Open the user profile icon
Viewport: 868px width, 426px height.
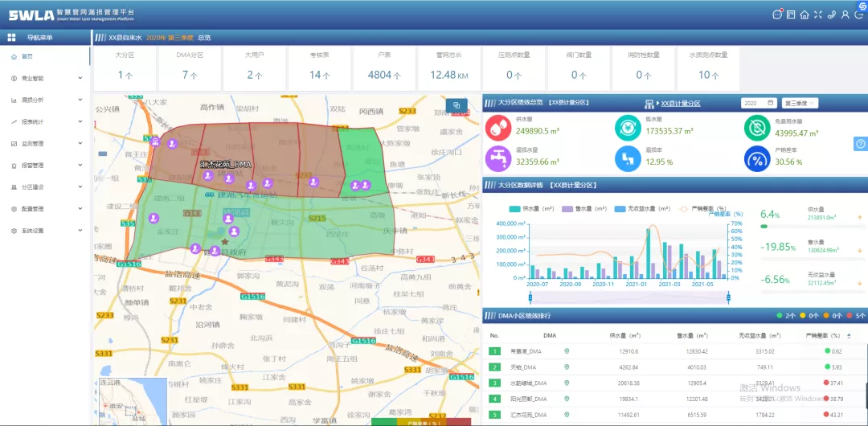click(845, 15)
